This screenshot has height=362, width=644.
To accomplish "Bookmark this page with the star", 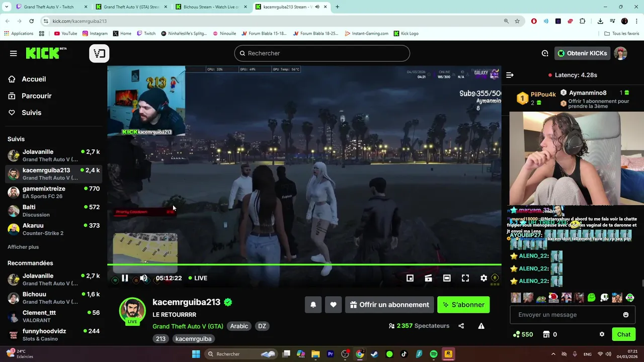I will click(x=517, y=21).
